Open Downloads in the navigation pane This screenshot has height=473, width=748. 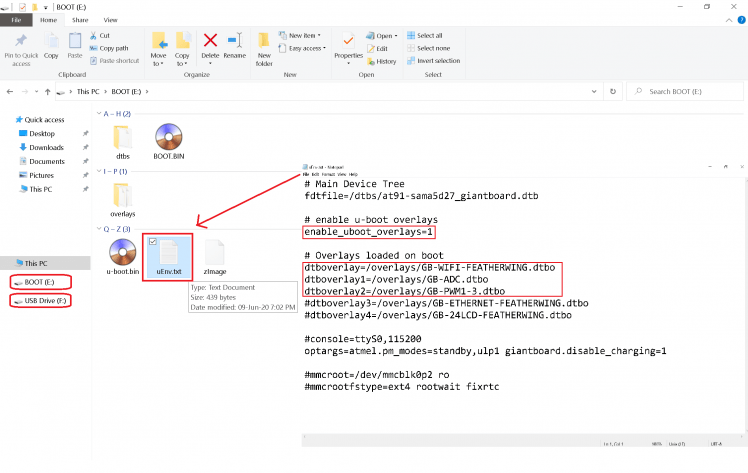41,147
